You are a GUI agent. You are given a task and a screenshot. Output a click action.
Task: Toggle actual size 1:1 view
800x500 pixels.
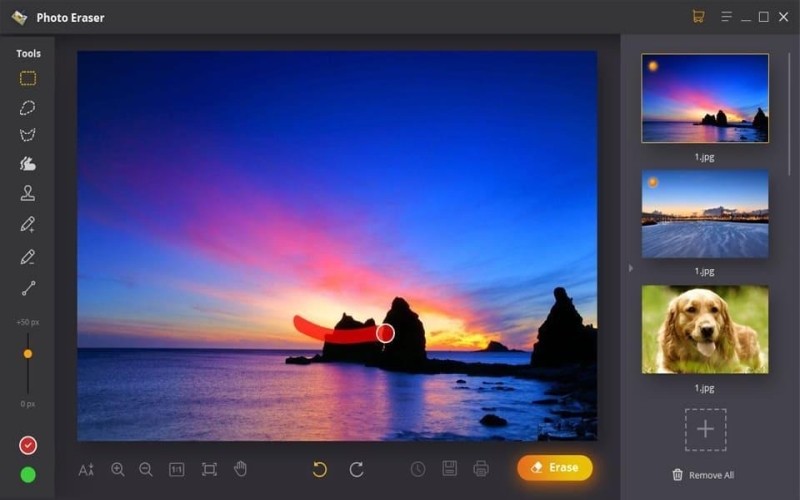177,469
